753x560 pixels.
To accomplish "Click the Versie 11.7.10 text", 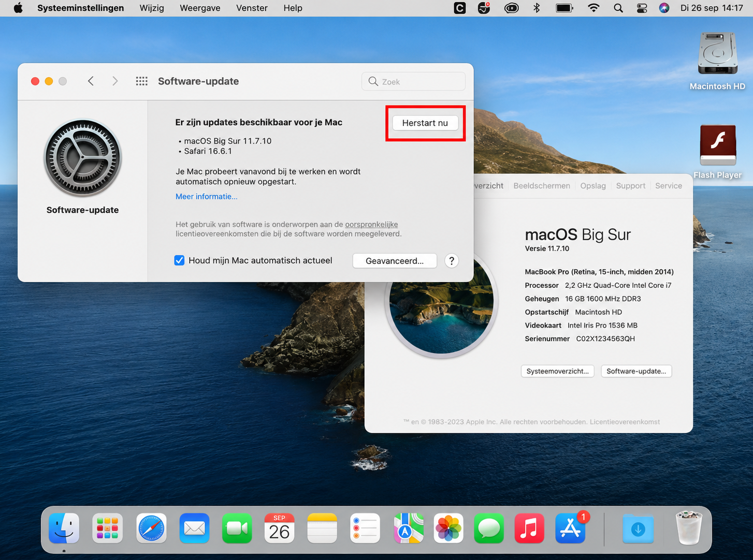I will 547,248.
